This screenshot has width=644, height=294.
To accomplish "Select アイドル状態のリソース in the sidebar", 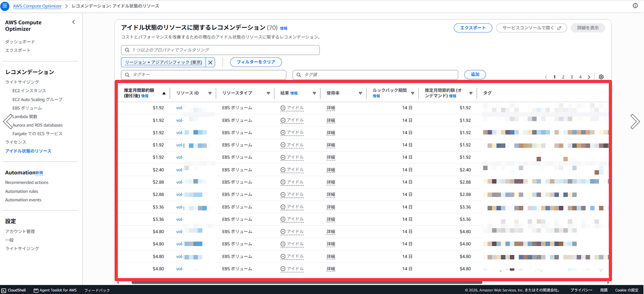I will [x=28, y=151].
